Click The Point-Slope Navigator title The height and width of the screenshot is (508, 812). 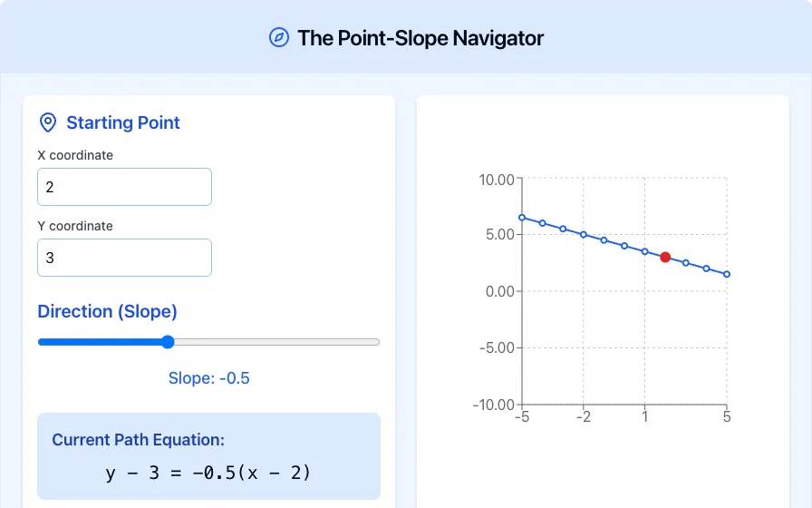(x=420, y=38)
